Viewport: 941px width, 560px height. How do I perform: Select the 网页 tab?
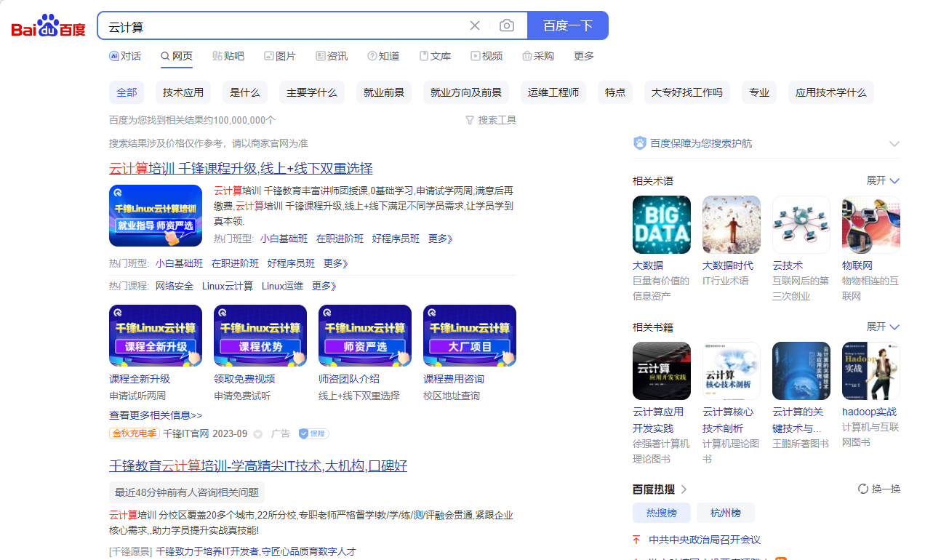click(x=177, y=56)
